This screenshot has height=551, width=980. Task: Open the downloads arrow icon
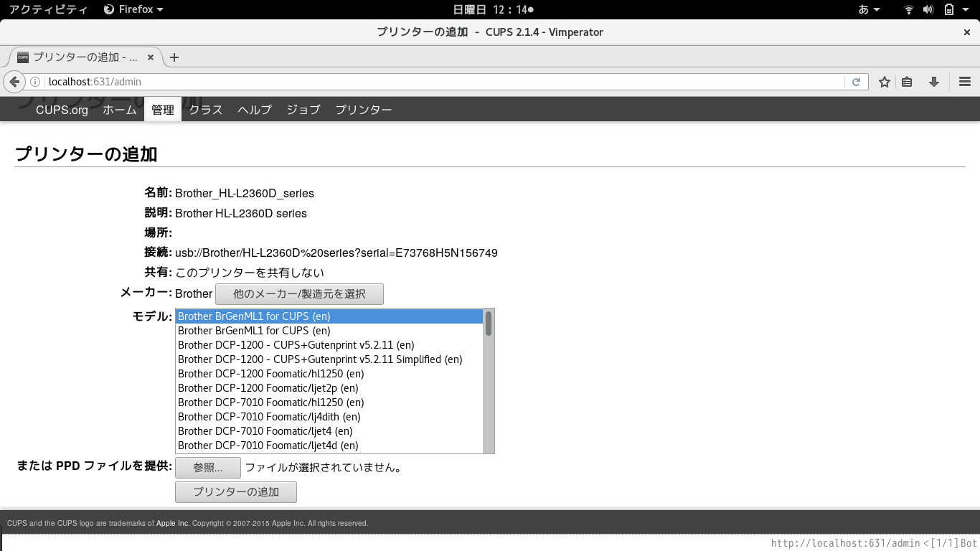click(x=933, y=82)
